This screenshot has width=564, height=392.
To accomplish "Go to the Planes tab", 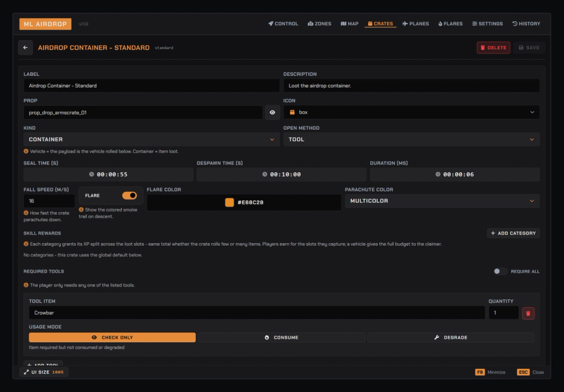I will [x=415, y=24].
